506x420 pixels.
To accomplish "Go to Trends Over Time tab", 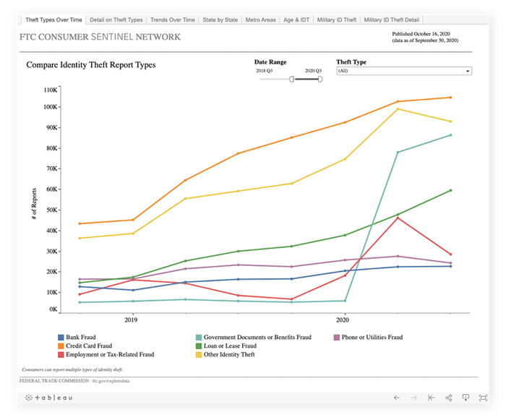I will pyautogui.click(x=172, y=20).
